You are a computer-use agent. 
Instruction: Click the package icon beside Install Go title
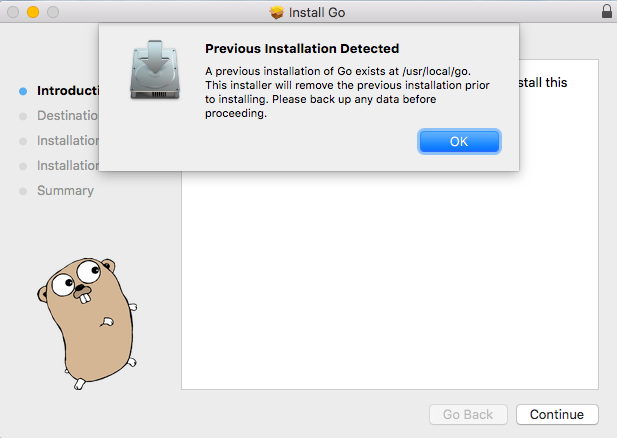coord(277,12)
